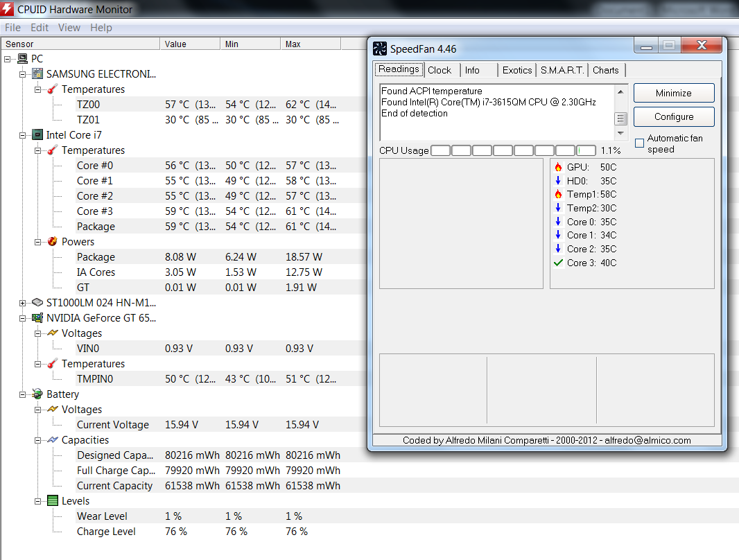Viewport: 739px width, 560px height.
Task: Click the down arrow icon next to Temp2
Action: 558,208
